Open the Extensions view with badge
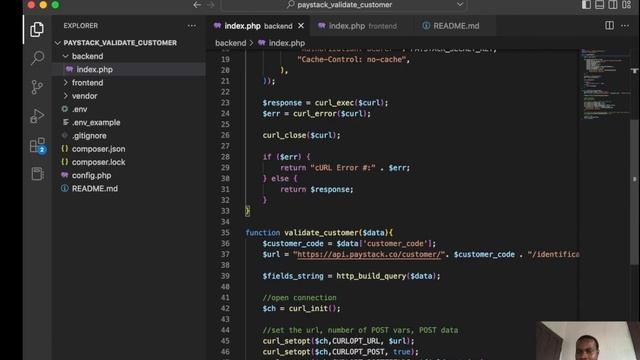The image size is (640, 360). [x=38, y=145]
